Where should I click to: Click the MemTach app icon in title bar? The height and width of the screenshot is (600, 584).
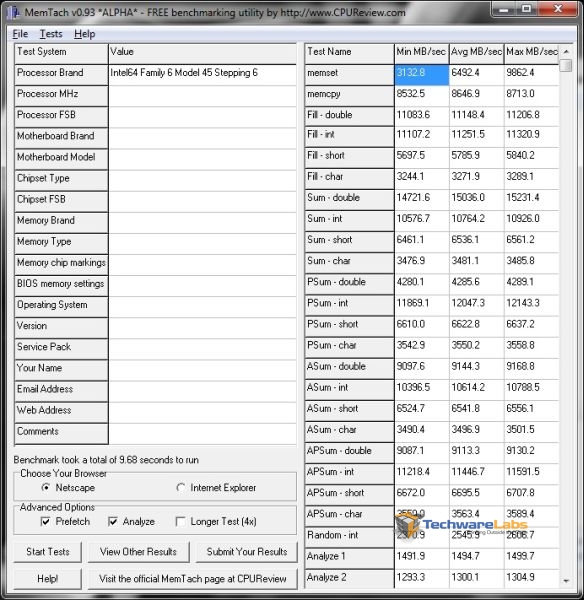[14, 12]
